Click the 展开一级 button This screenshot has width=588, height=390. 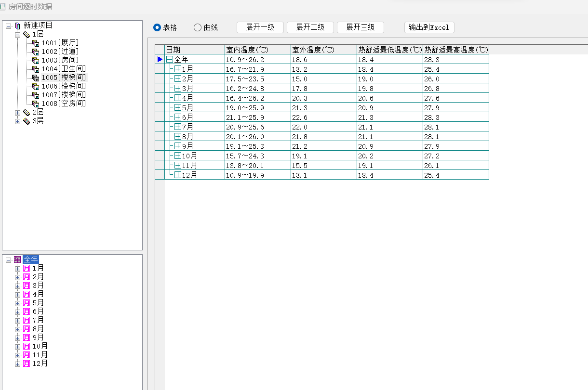click(260, 27)
